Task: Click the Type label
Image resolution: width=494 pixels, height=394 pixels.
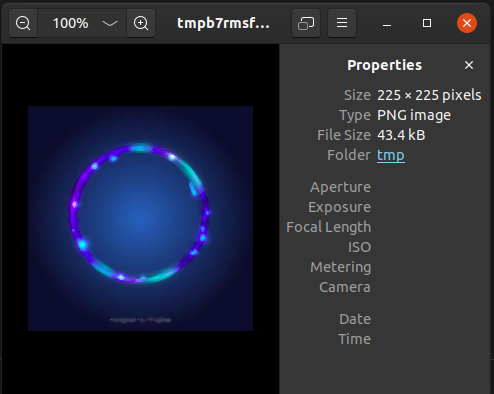Action: [x=355, y=115]
